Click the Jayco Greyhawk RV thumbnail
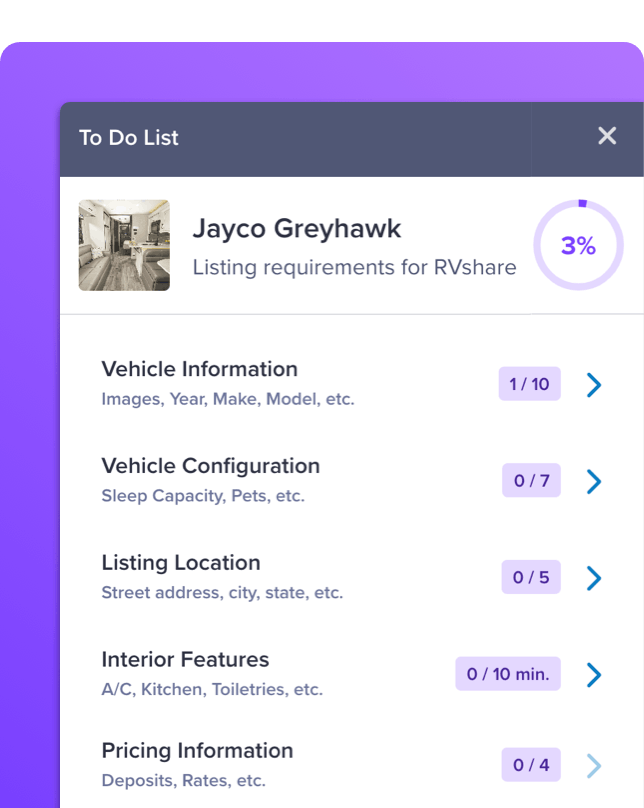644x808 pixels. point(124,246)
